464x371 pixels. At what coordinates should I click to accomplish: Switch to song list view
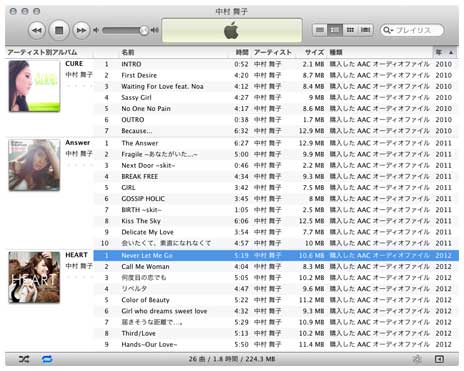coord(320,30)
